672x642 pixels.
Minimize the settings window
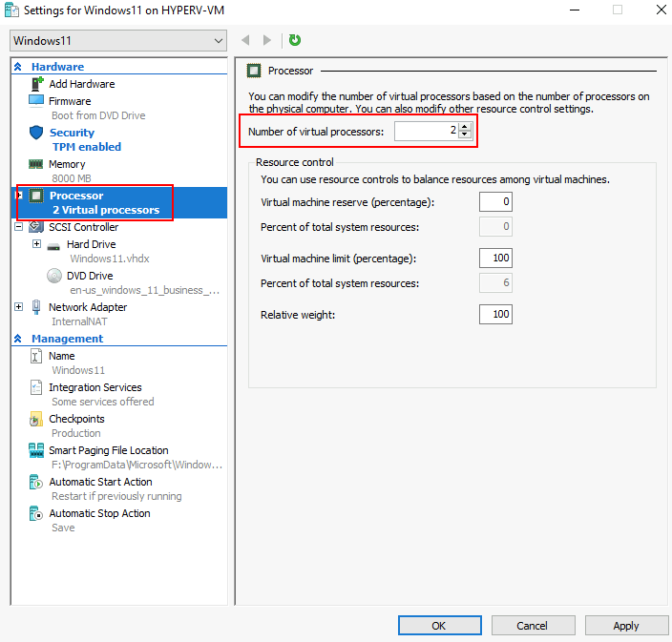coord(575,10)
